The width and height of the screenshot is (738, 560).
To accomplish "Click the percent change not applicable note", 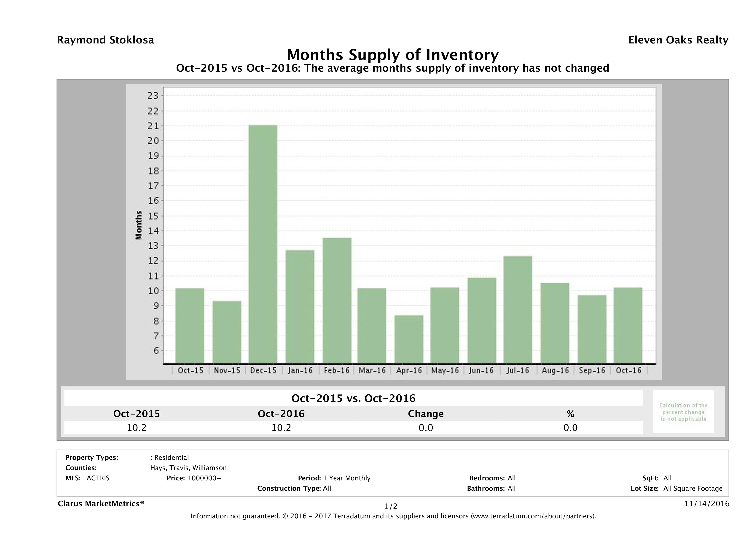I will 683,412.
